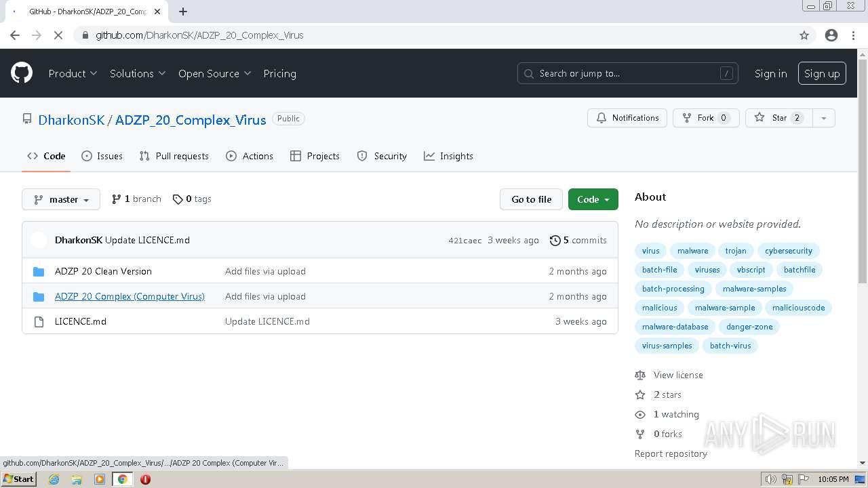Click the browser address bar URL
The height and width of the screenshot is (488, 868).
(199, 35)
